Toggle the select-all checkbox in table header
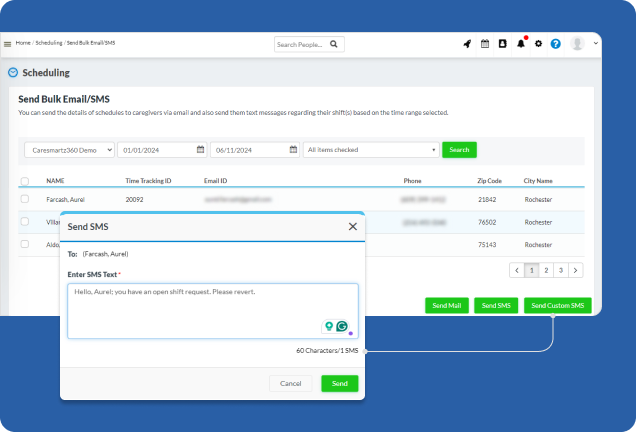The width and height of the screenshot is (636, 432). click(25, 181)
